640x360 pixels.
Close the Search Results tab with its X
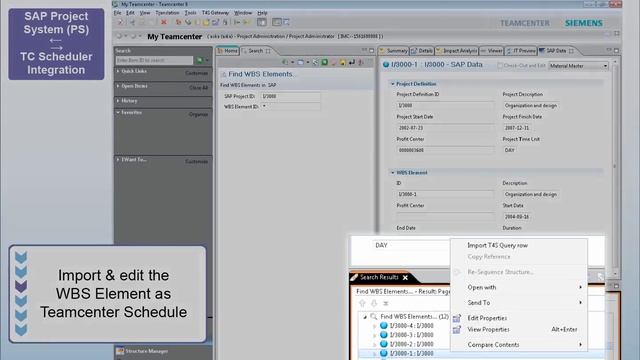pos(405,278)
